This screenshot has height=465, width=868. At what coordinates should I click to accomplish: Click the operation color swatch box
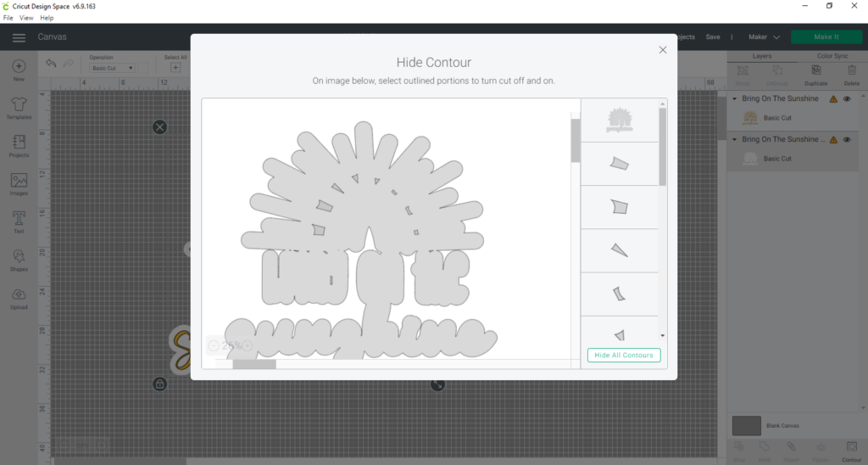click(143, 68)
